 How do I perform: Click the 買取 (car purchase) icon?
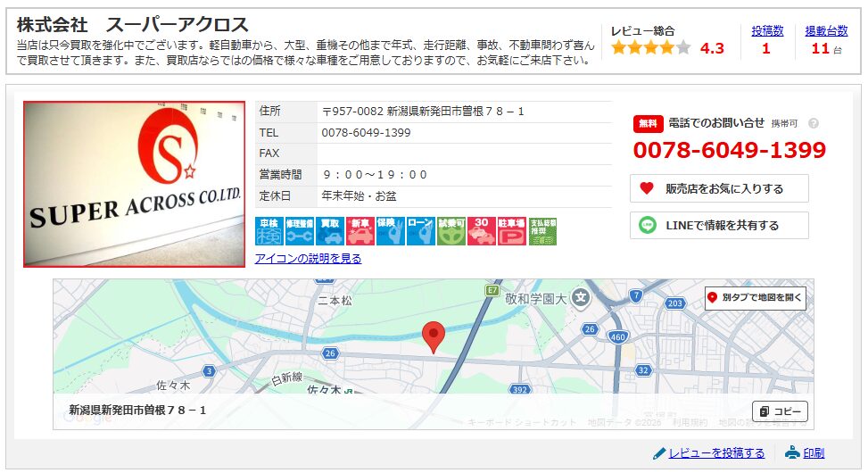[x=330, y=231]
